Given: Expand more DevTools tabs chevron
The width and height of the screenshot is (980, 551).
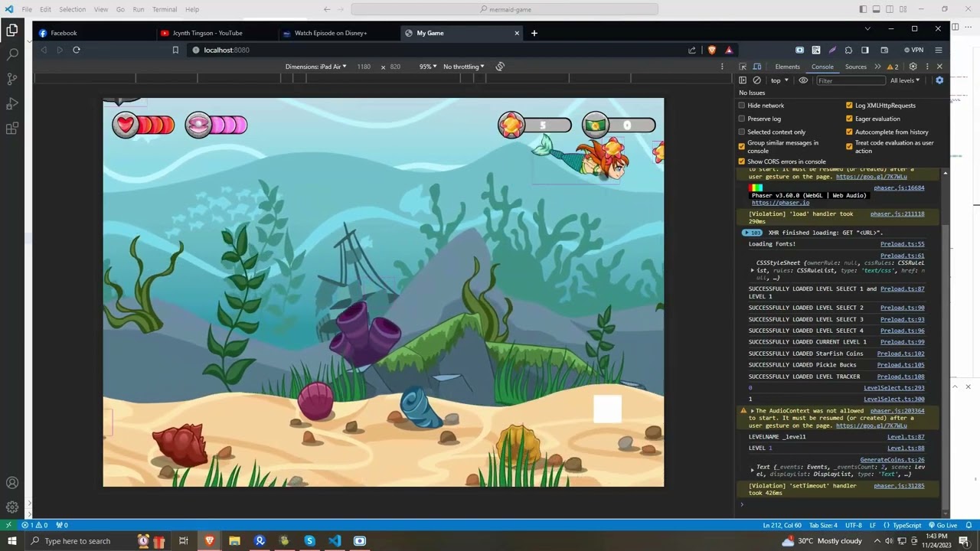Looking at the screenshot, I should [877, 67].
